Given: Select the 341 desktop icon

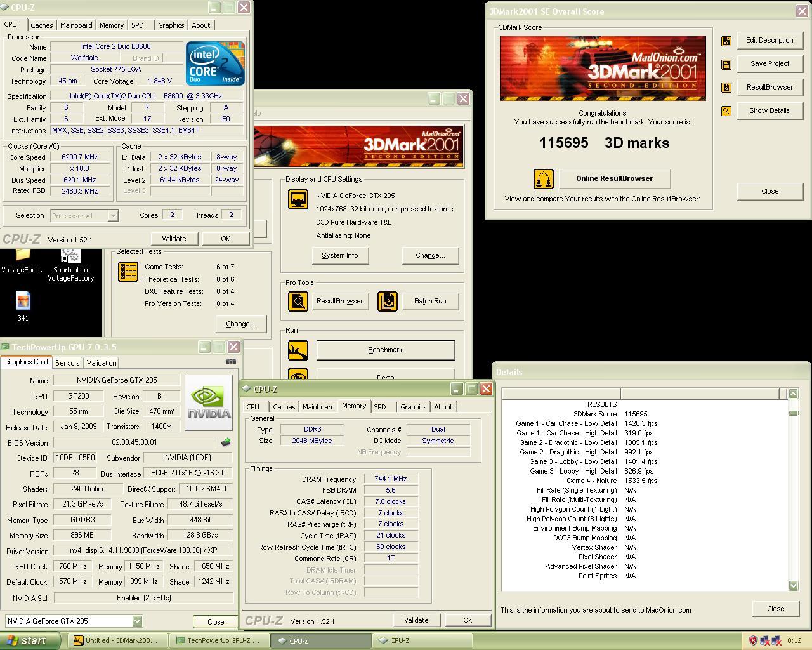Looking at the screenshot, I should (x=23, y=307).
